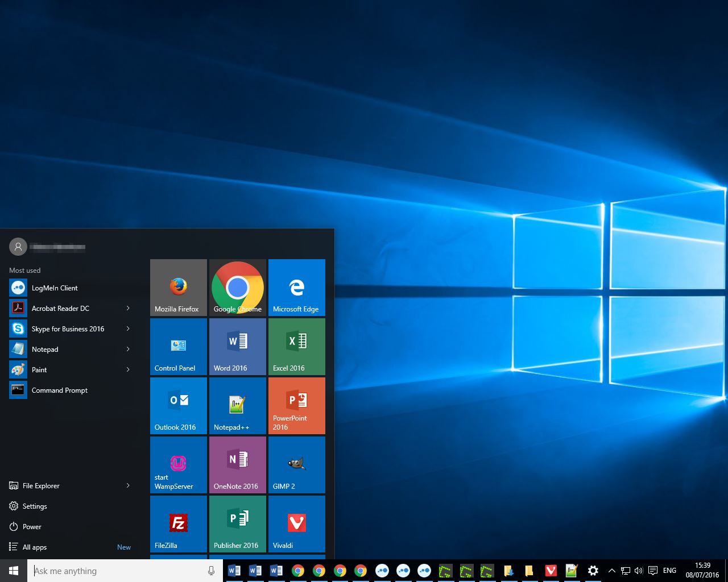This screenshot has width=728, height=582.
Task: Start PowerPoint 2016 from its tile
Action: [297, 406]
